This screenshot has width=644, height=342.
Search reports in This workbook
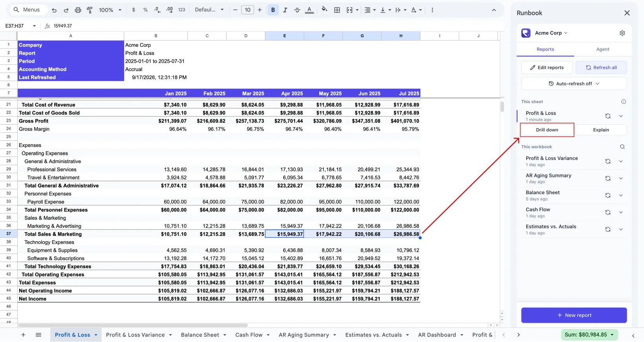click(x=622, y=147)
